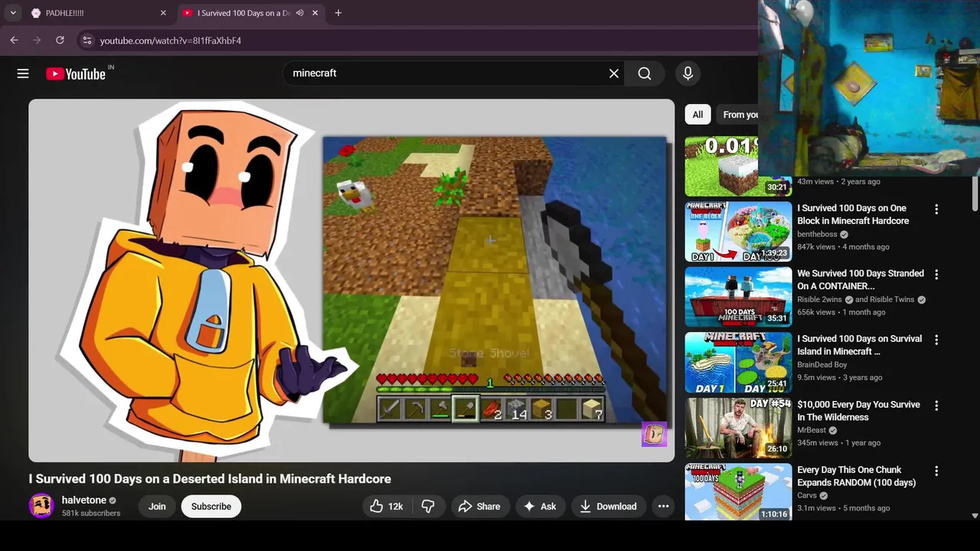The height and width of the screenshot is (551, 980).
Task: Open options menu for Survival Island video
Action: 936,340
